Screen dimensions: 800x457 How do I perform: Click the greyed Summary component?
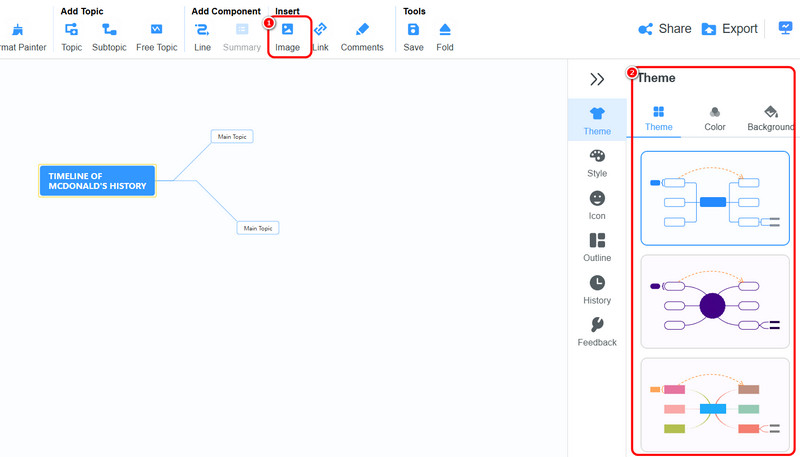(x=242, y=38)
